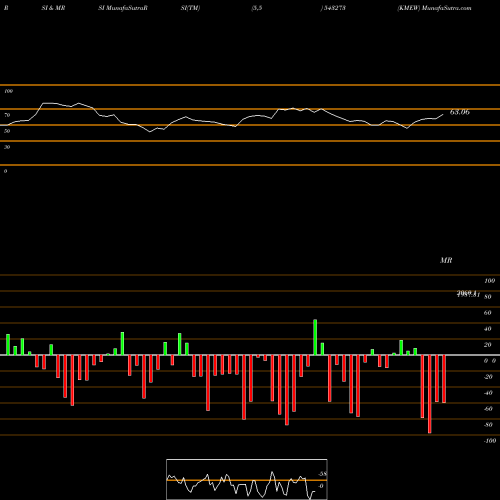The height and width of the screenshot is (500, 500).
Task: Click the MR panel label
Action: [446, 260]
